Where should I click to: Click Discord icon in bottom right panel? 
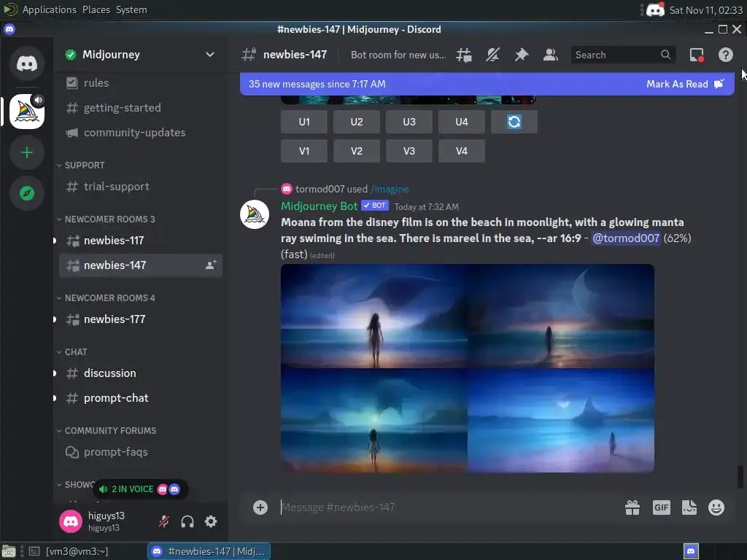point(691,551)
